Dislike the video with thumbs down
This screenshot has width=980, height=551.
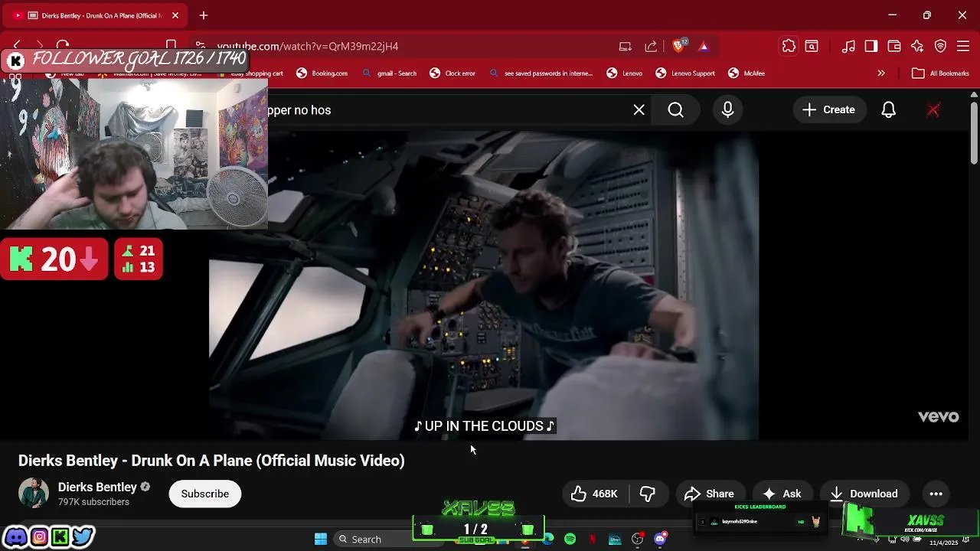coord(648,494)
